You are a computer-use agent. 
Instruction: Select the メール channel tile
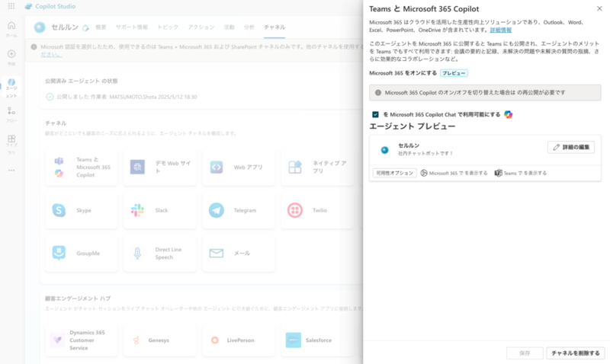239,254
